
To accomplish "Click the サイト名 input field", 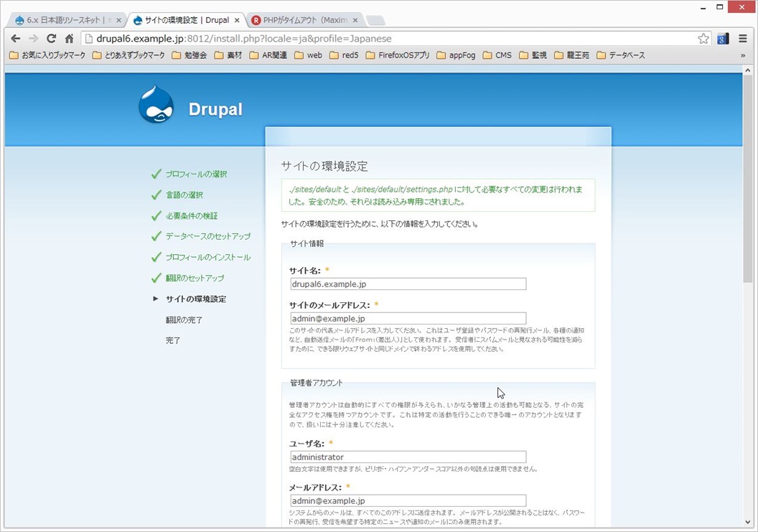I will click(408, 284).
